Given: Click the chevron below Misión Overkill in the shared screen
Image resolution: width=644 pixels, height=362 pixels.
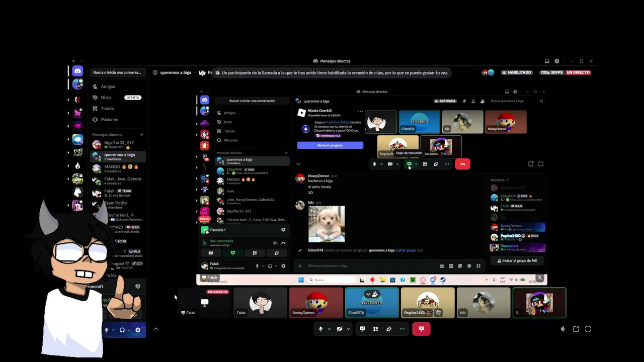Looking at the screenshot, I should [298, 164].
